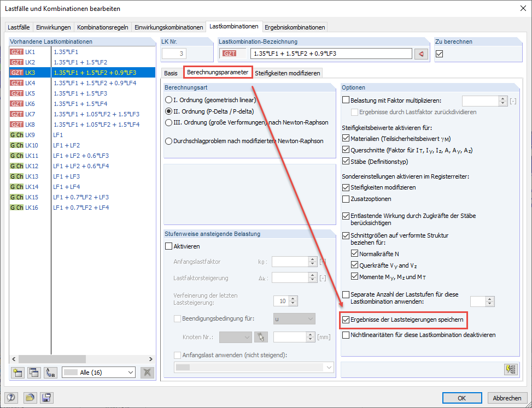The image size is (532, 408).
Task: Create a new load combination
Action: 17,372
